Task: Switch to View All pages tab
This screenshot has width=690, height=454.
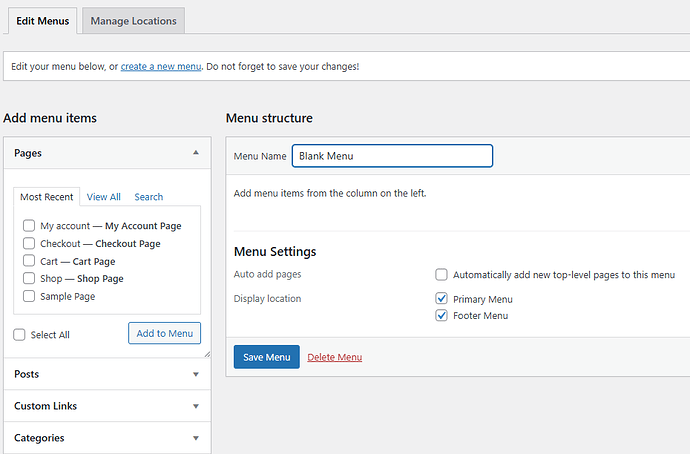Action: (x=103, y=197)
